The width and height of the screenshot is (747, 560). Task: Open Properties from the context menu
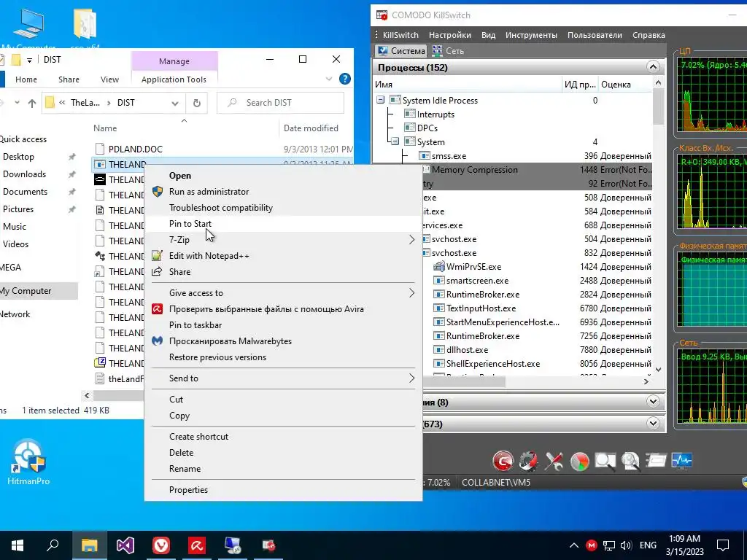pyautogui.click(x=283, y=490)
